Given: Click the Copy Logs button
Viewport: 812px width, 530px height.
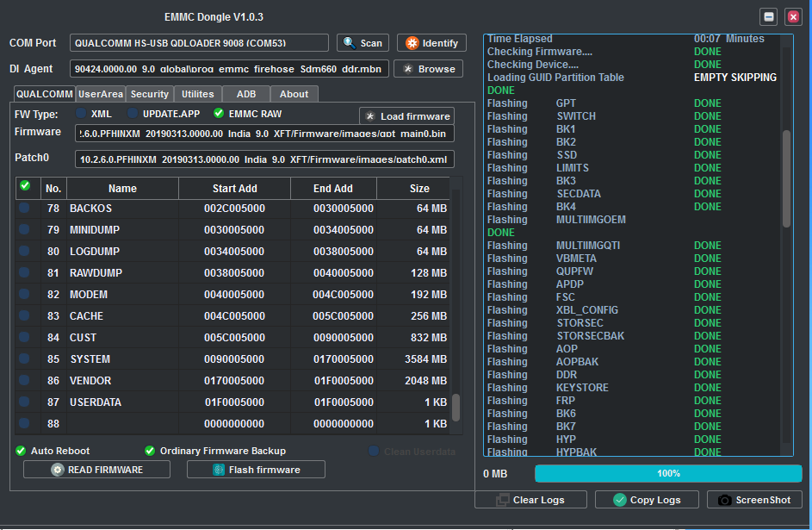Looking at the screenshot, I should (647, 500).
